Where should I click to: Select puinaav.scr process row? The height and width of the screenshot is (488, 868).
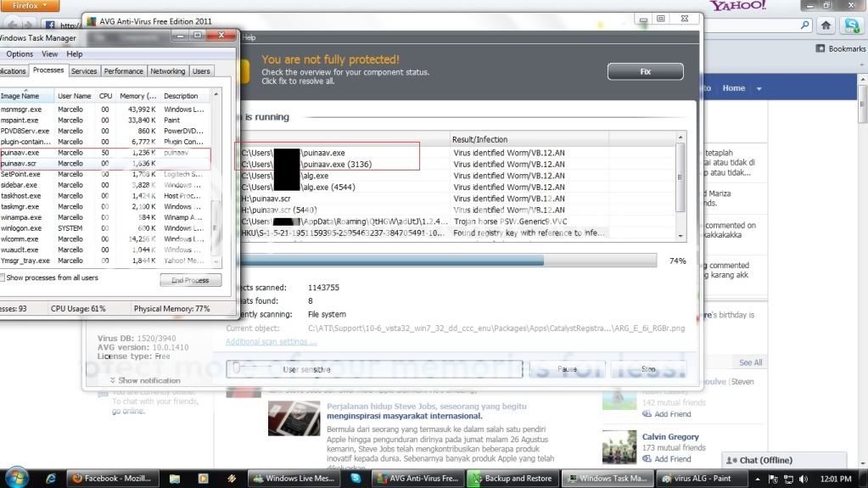point(105,164)
